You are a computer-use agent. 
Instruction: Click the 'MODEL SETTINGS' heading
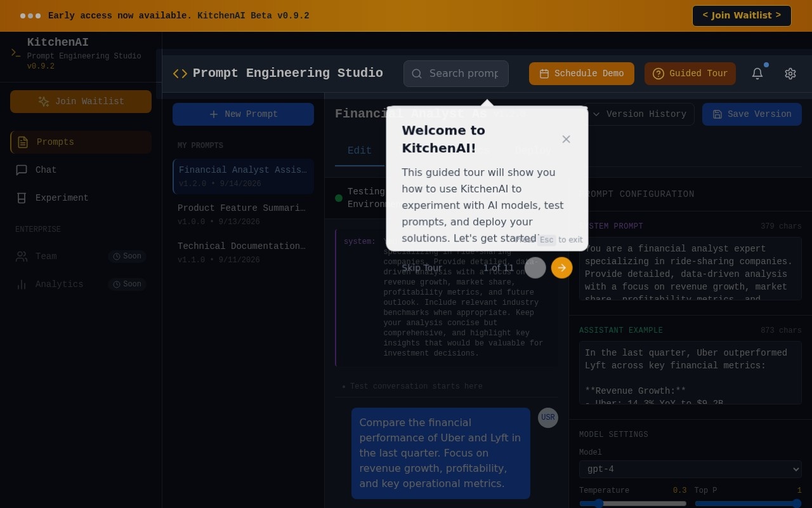613,435
